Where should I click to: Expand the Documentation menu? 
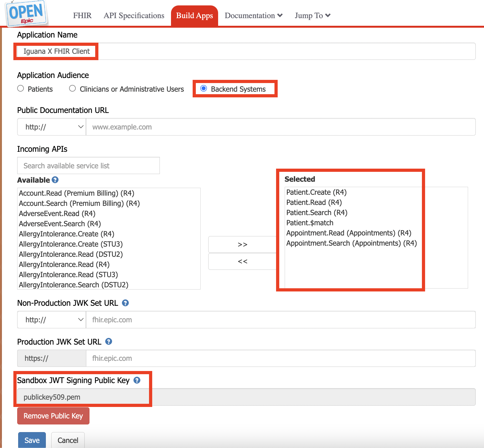pos(253,16)
